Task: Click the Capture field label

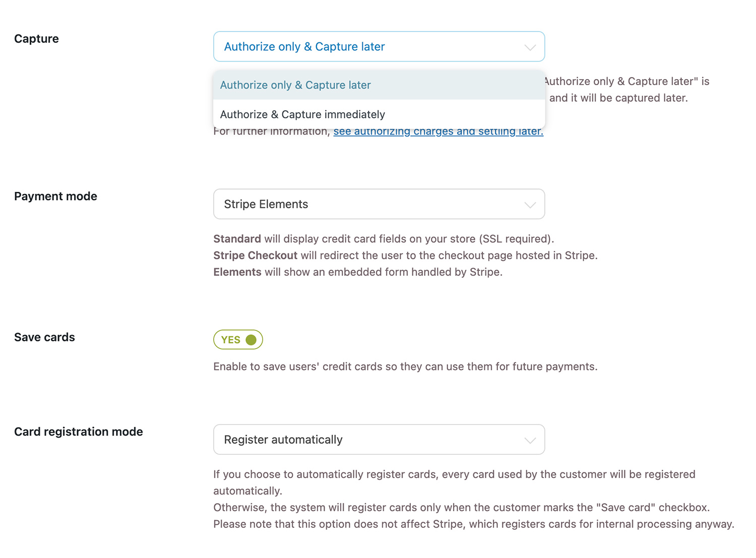Action: (36, 39)
